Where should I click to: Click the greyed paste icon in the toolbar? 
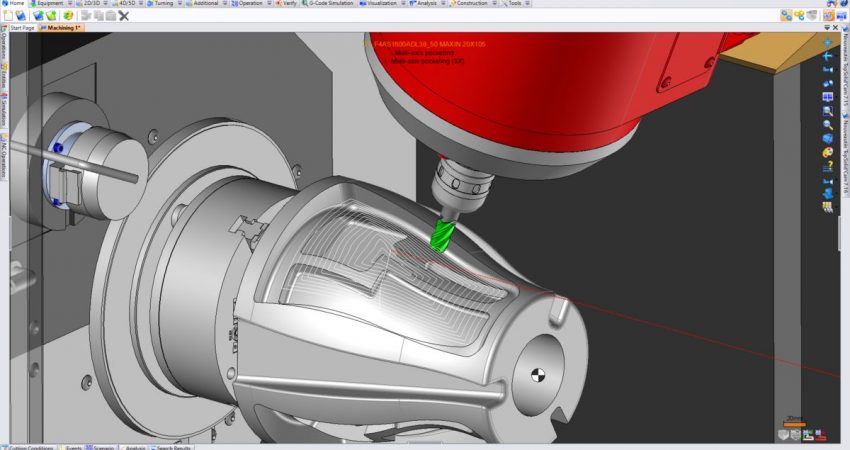click(x=111, y=16)
